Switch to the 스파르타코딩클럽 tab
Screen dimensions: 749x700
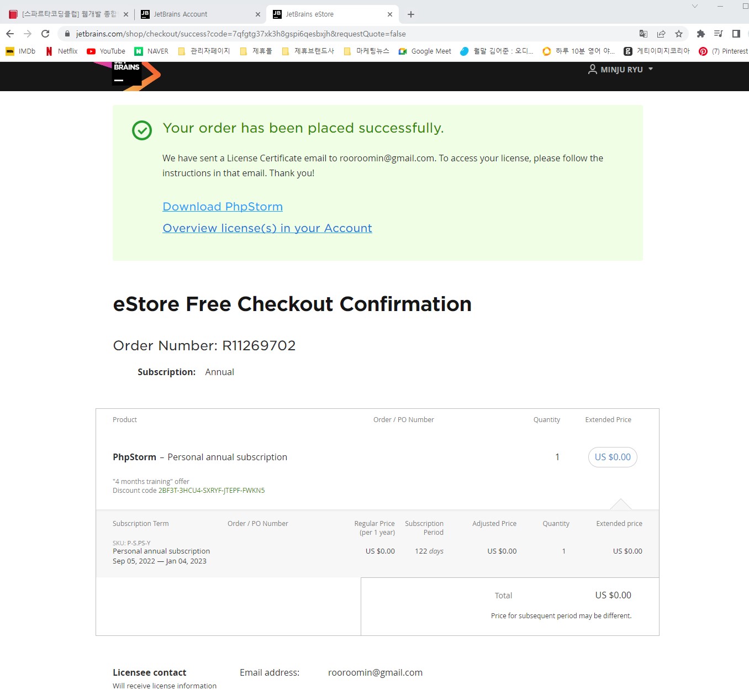(68, 14)
